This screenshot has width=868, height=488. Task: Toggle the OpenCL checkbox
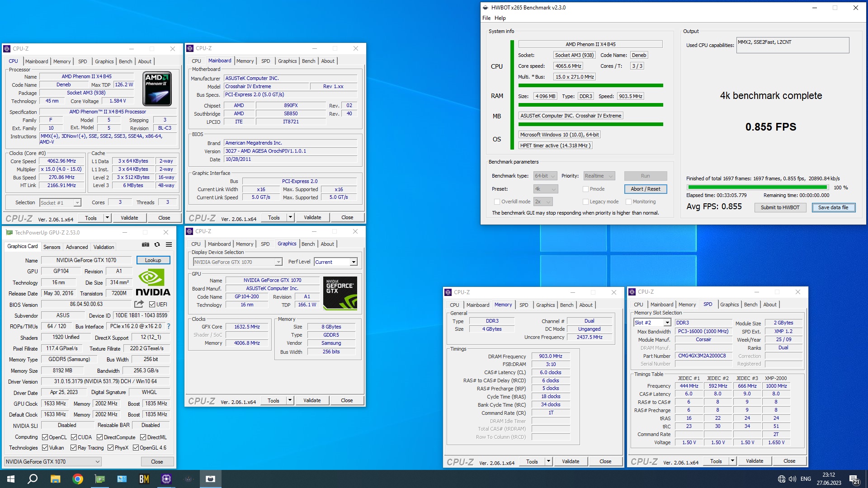45,437
